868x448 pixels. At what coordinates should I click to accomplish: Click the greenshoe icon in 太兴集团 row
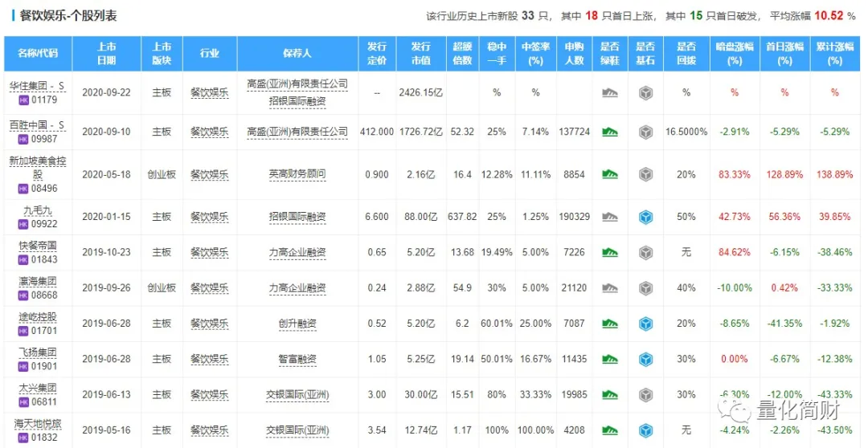pyautogui.click(x=609, y=394)
